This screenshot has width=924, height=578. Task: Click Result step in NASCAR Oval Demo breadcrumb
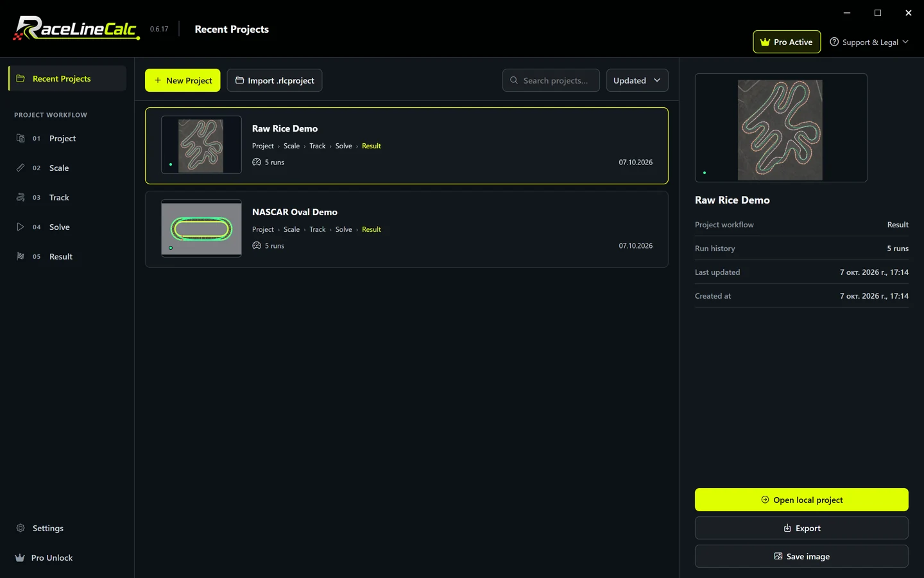(372, 229)
